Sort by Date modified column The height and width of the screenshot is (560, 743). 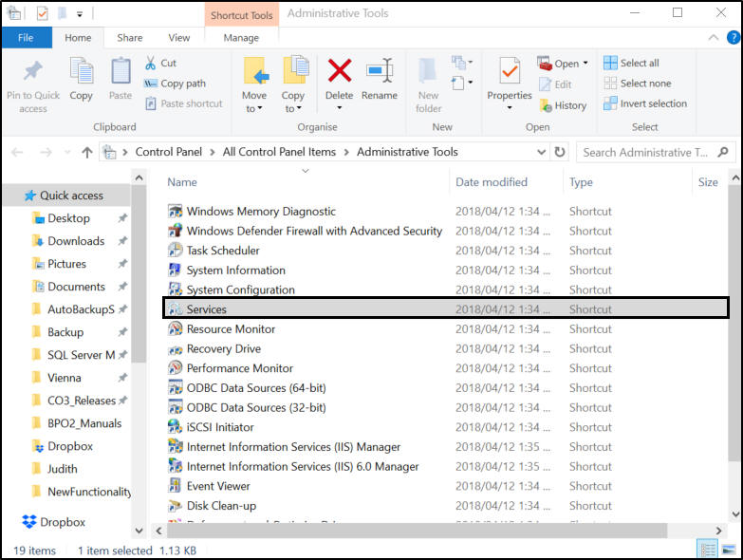(492, 182)
